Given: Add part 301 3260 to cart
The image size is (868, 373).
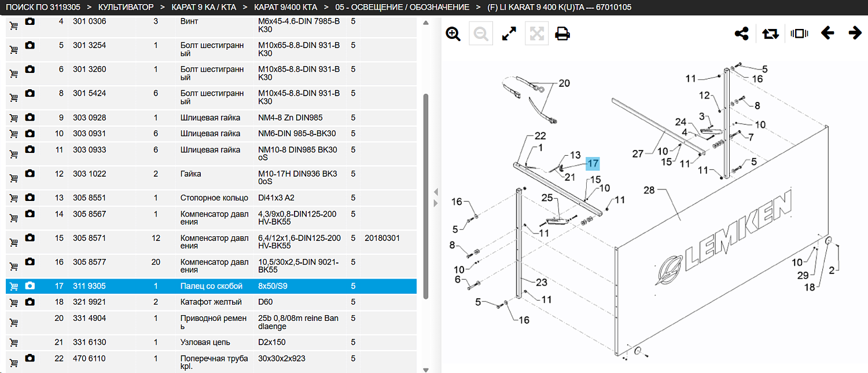Looking at the screenshot, I should (x=13, y=74).
